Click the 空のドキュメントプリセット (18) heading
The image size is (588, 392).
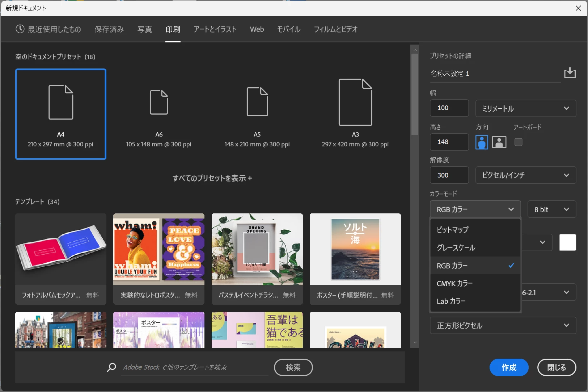[x=55, y=57]
